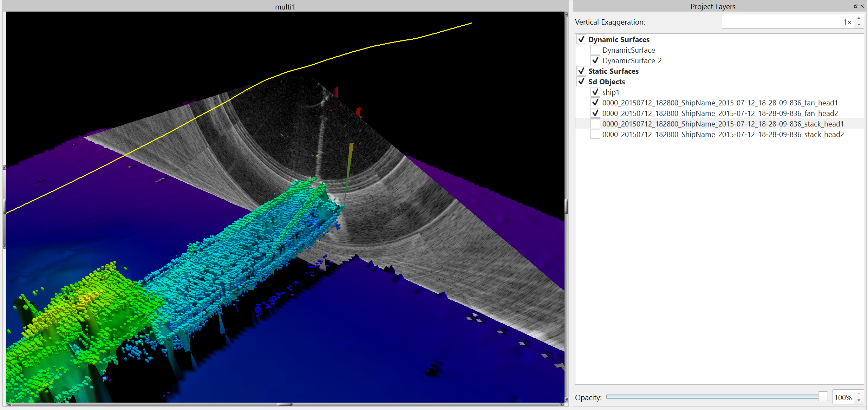
Task: Click the opacity percentage field
Action: [843, 397]
